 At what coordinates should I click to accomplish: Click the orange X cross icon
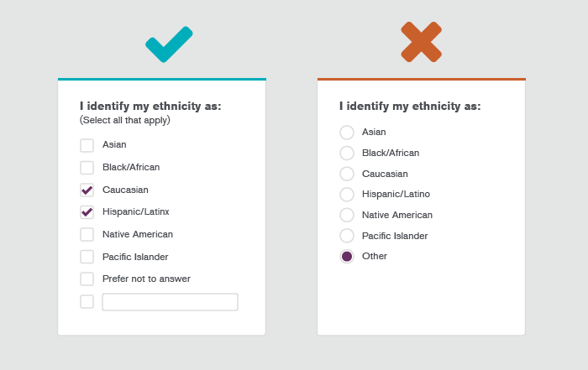coord(421,42)
